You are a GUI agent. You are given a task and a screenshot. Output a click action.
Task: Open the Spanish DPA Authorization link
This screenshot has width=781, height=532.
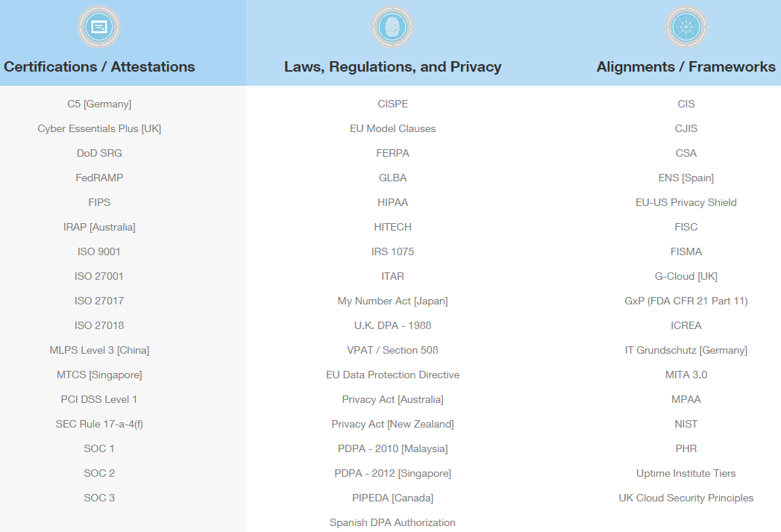coord(392,522)
